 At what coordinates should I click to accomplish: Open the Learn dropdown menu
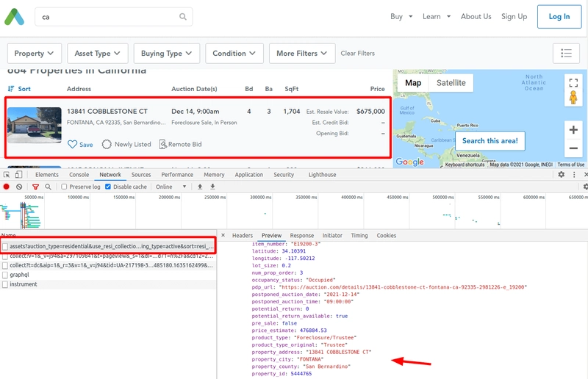(x=437, y=16)
